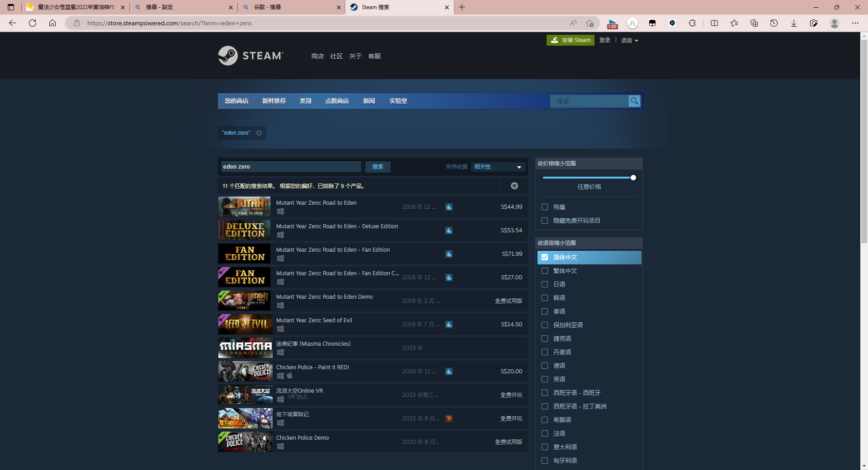Click the 登录 link
Viewport: 868px width, 470px height.
click(605, 40)
